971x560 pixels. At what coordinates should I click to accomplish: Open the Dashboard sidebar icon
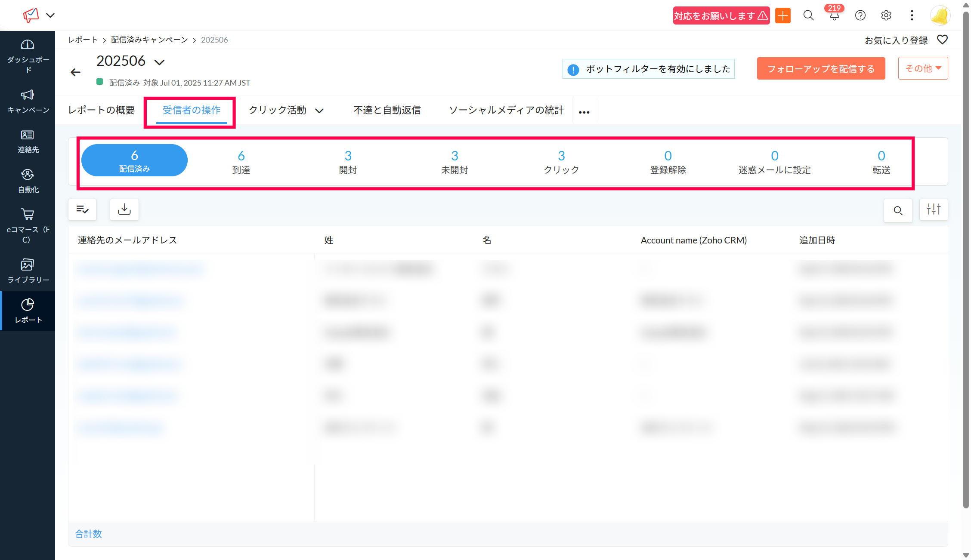pyautogui.click(x=28, y=45)
